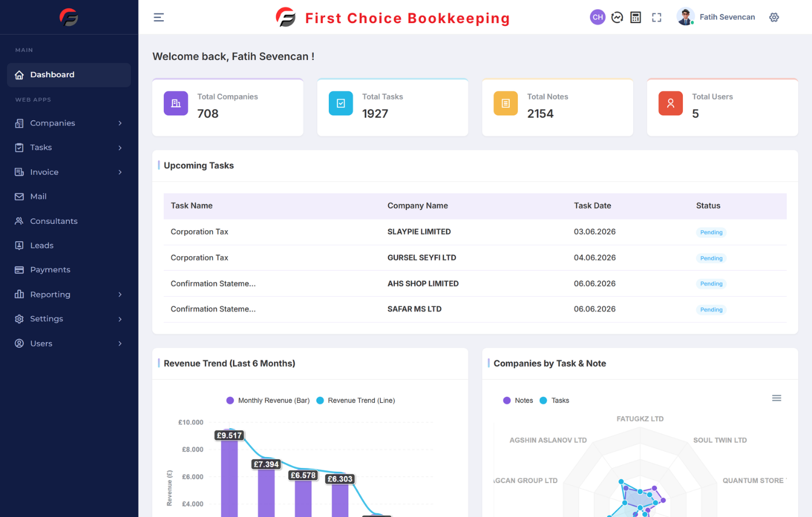Open Dashboard in the sidebar

(x=69, y=75)
